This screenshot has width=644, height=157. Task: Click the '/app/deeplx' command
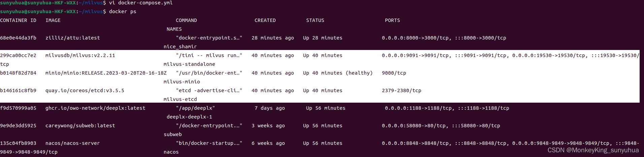[x=195, y=108]
